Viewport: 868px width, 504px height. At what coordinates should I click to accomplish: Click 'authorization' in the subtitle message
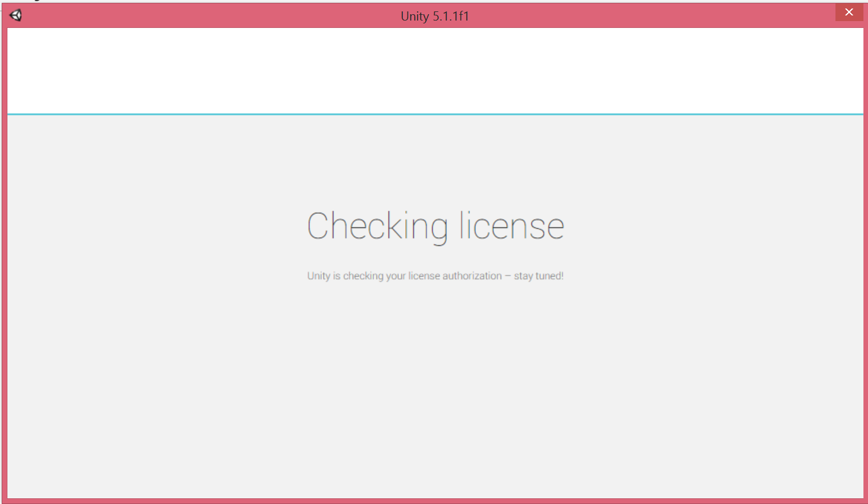(x=472, y=276)
